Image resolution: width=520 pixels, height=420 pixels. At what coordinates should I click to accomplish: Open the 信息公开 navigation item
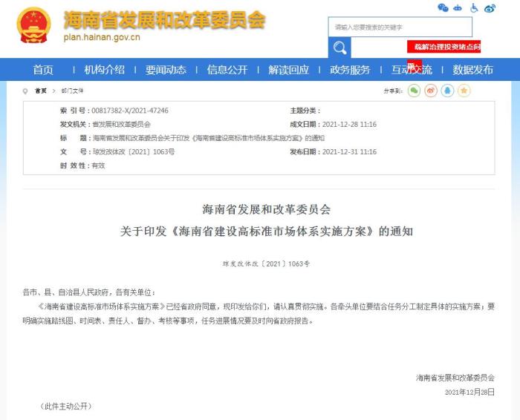click(227, 70)
